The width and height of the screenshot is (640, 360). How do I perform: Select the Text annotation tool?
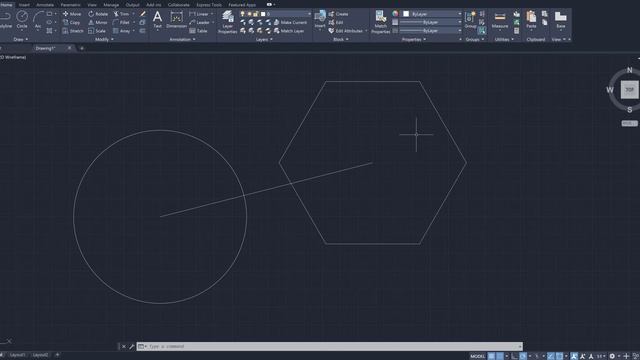(157, 20)
